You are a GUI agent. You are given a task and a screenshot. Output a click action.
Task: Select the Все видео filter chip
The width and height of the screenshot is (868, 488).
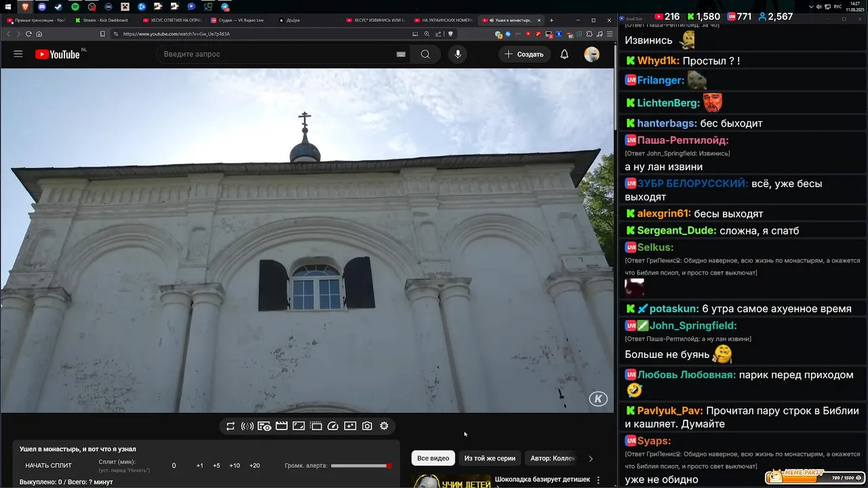pyautogui.click(x=433, y=458)
